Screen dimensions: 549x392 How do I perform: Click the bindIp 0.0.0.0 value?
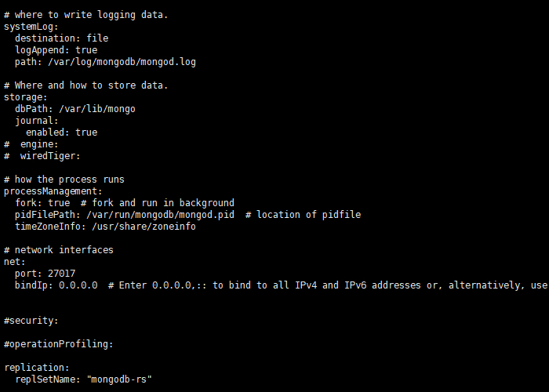[x=78, y=285]
